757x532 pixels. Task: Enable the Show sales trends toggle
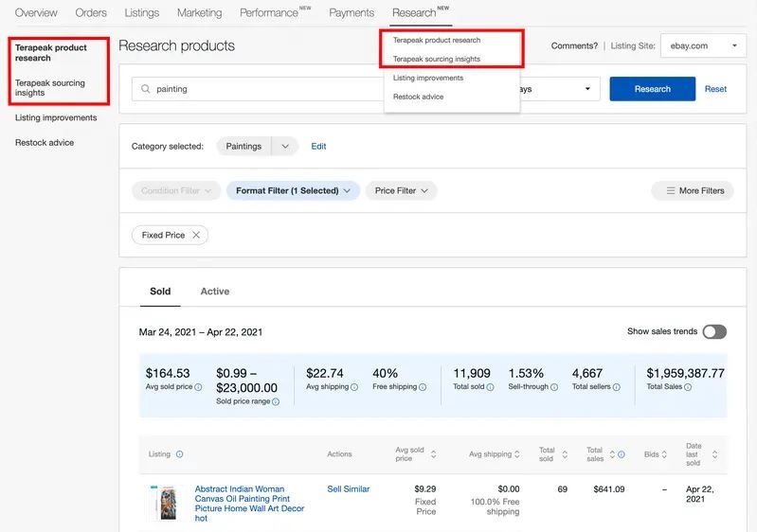714,331
